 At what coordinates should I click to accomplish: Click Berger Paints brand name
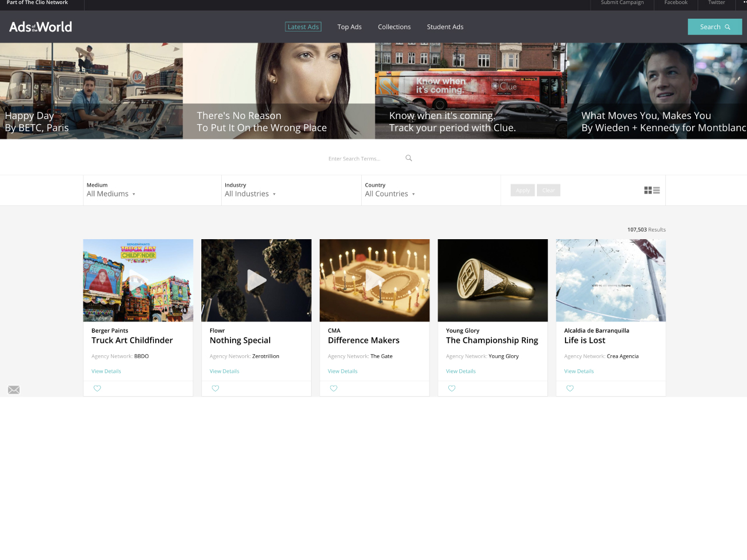pyautogui.click(x=110, y=331)
